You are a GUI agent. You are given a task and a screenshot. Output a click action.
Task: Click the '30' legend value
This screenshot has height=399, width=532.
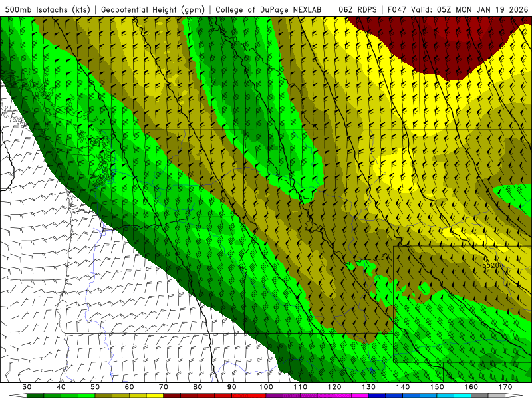[x=27, y=387]
